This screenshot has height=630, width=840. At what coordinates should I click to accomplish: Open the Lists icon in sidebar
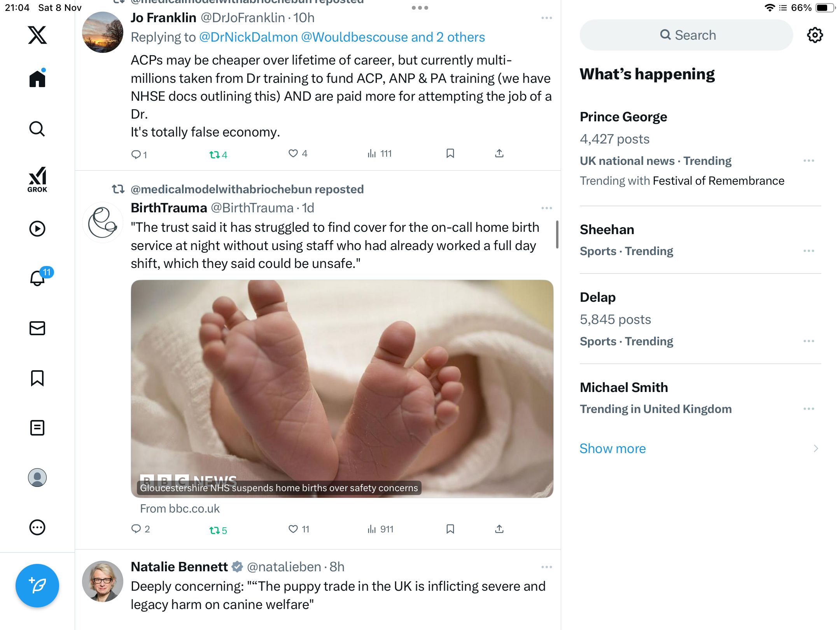click(37, 428)
